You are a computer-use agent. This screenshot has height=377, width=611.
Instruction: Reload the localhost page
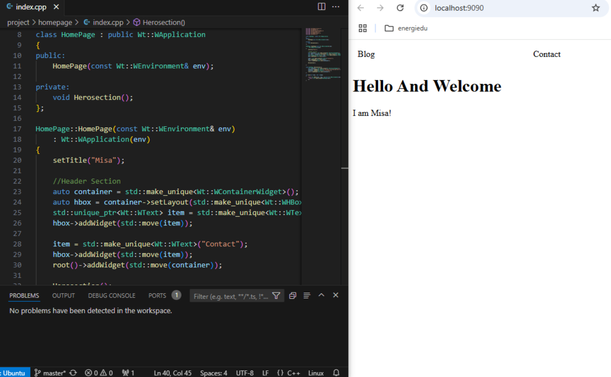[400, 8]
